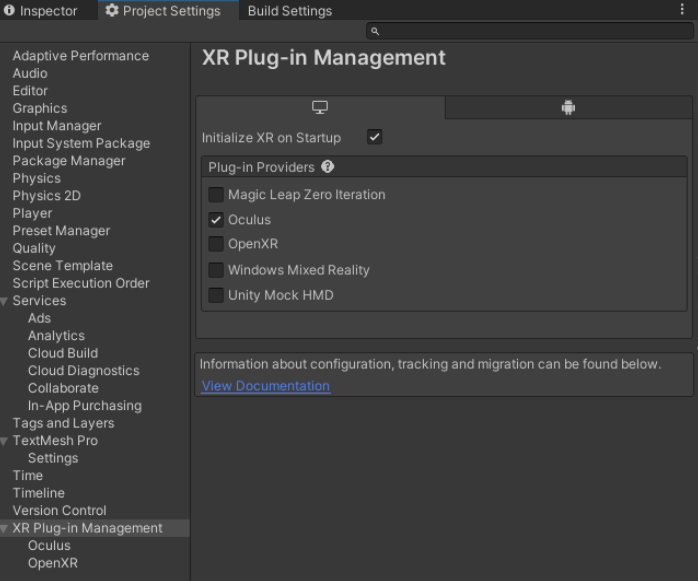Collapse the TextMesh Pro category arrow
This screenshot has width=698, height=581.
[x=5, y=441]
